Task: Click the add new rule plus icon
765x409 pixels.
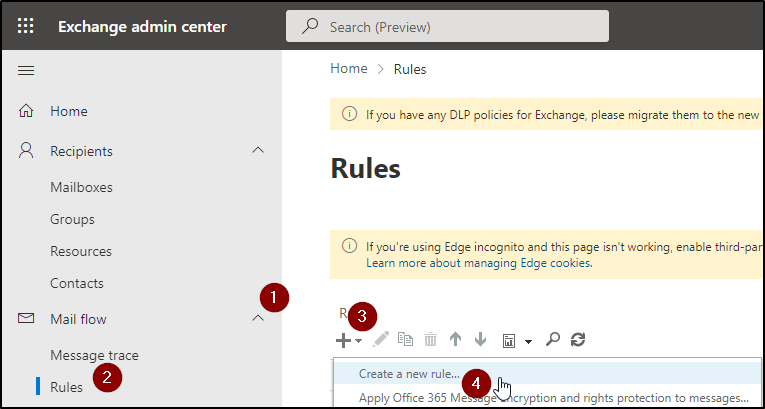Action: [344, 340]
